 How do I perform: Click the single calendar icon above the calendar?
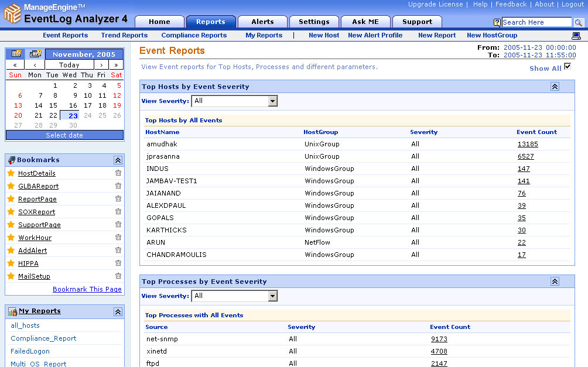(16, 54)
